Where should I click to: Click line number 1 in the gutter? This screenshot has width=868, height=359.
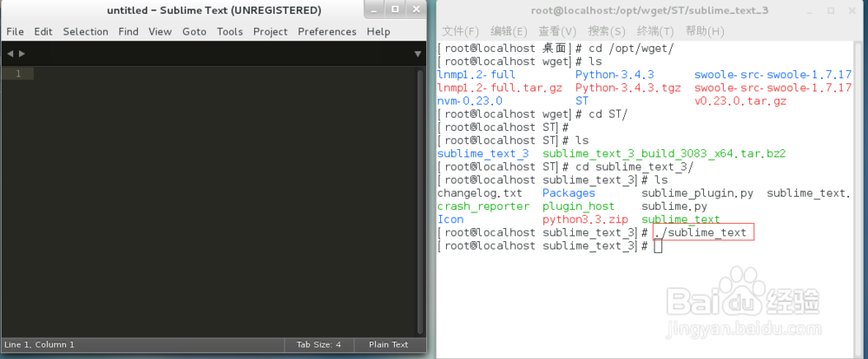pyautogui.click(x=17, y=74)
